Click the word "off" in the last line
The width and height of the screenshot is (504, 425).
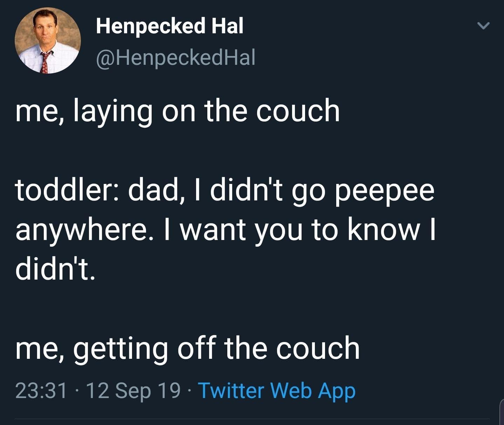[x=195, y=347]
